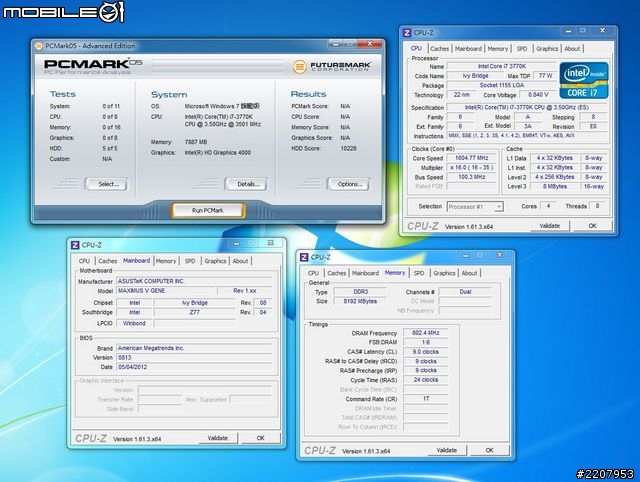This screenshot has height=482, width=640.
Task: Click BIOS version 0813 field
Action: click(x=194, y=358)
